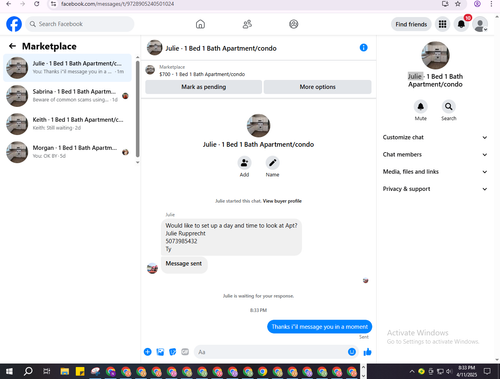Send a thumbs up like
Viewport: 500px width, 379px height.
point(367,352)
